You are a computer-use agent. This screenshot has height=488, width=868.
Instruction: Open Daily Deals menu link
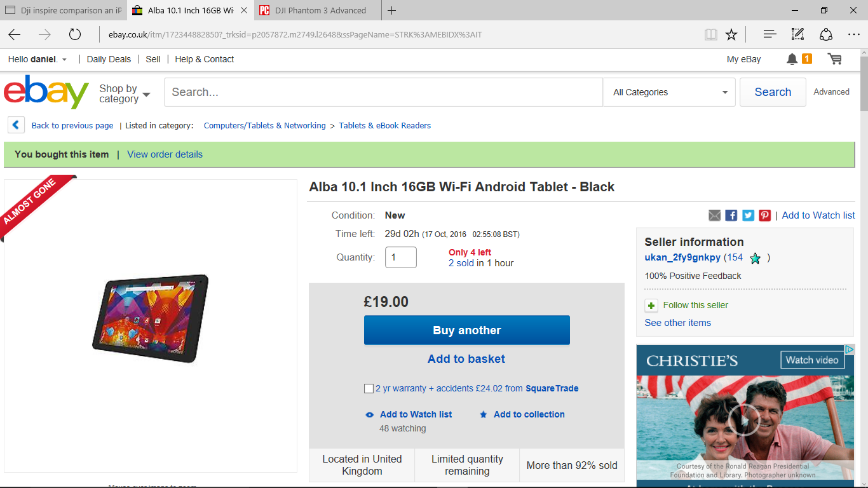109,59
